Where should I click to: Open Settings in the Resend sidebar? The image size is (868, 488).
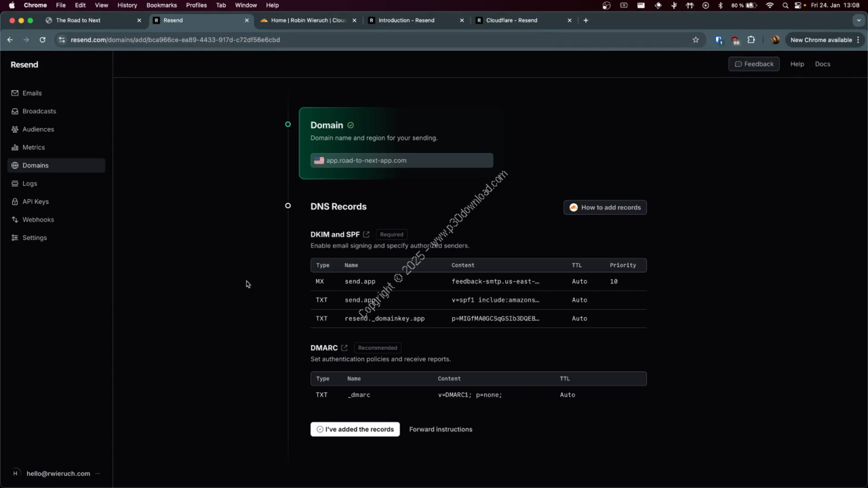(56, 238)
